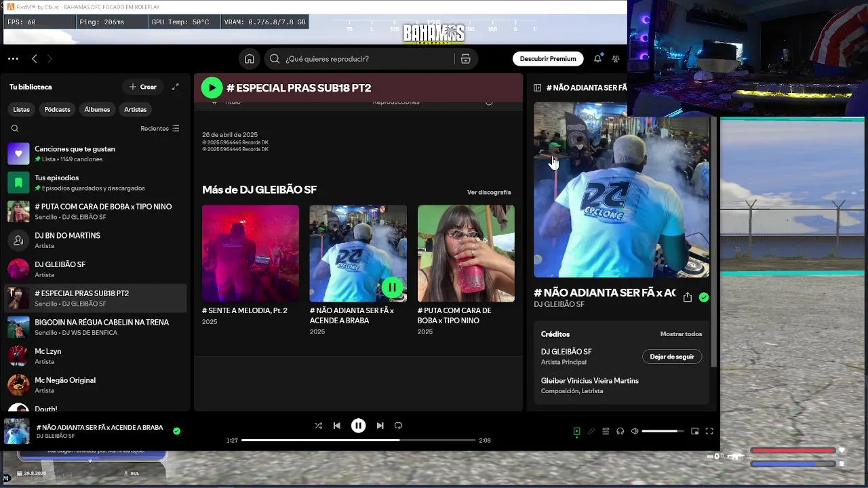Open the Recientes sort dropdown
868x488 pixels.
pyautogui.click(x=160, y=128)
